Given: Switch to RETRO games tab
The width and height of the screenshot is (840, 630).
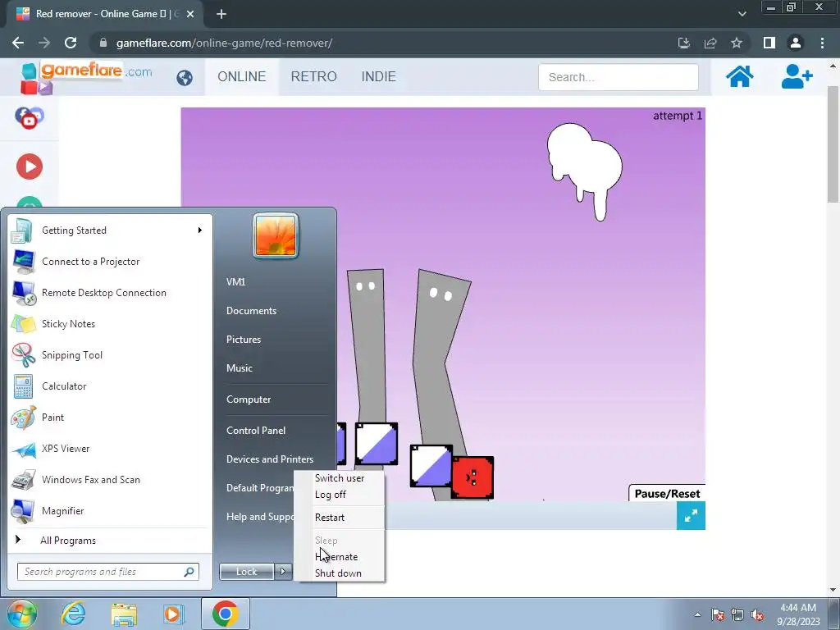Looking at the screenshot, I should click(314, 76).
